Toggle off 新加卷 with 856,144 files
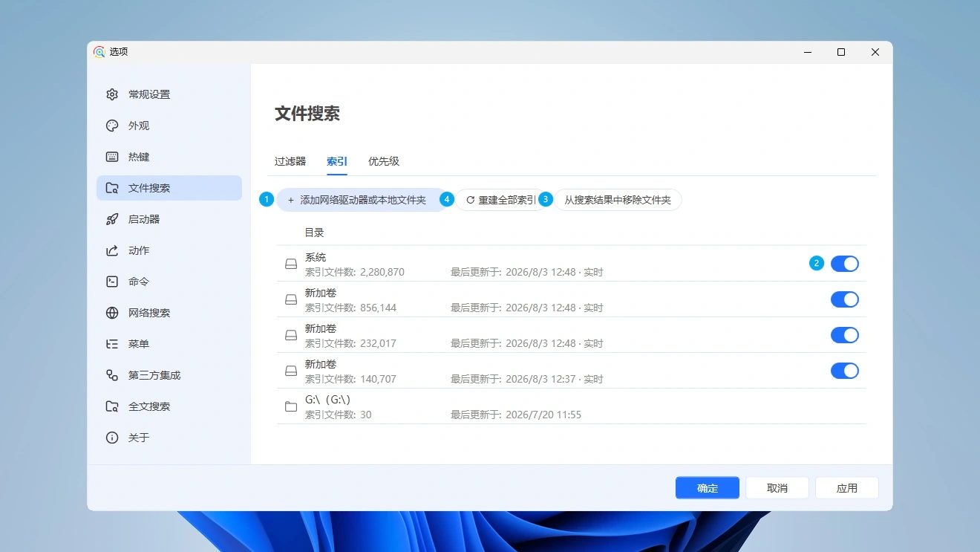 (x=845, y=299)
